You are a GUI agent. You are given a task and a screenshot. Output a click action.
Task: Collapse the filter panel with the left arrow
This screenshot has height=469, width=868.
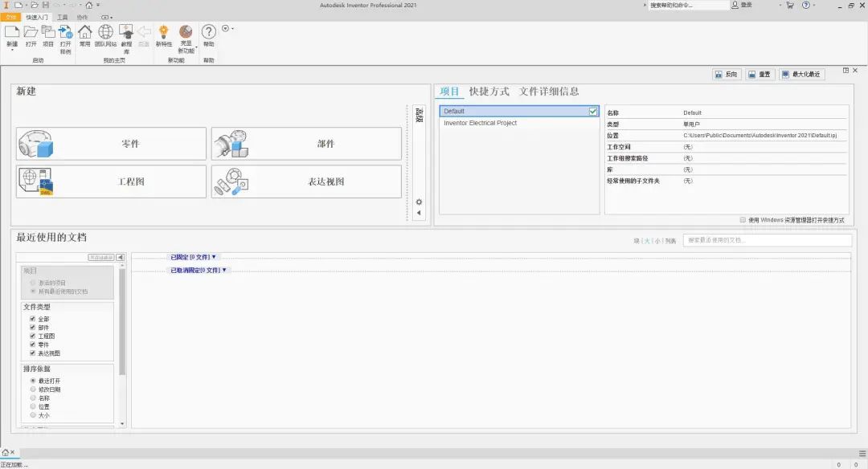(x=120, y=257)
